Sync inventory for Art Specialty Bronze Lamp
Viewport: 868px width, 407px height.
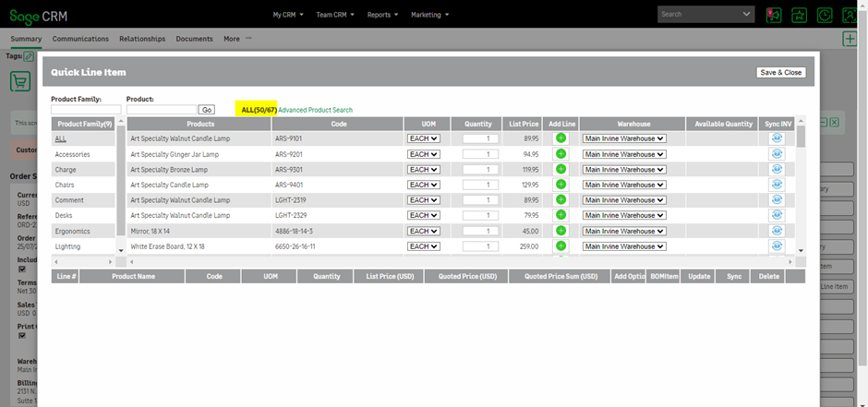tap(777, 170)
